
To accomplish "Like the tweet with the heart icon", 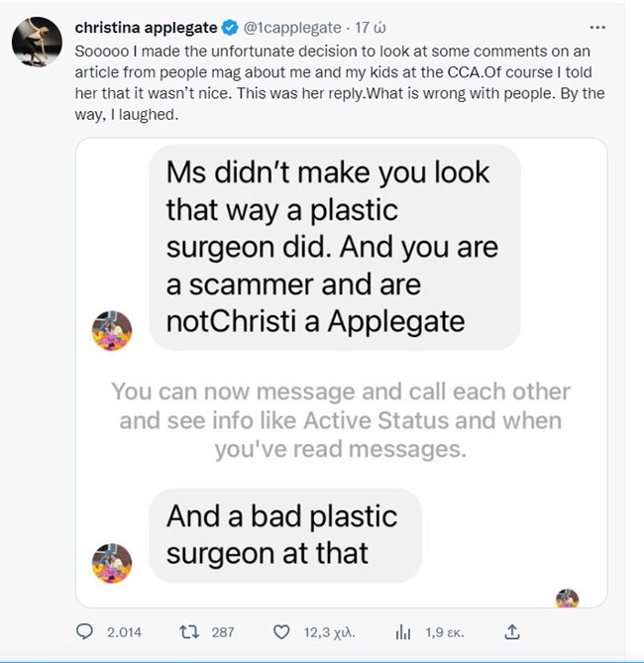I will tap(282, 631).
